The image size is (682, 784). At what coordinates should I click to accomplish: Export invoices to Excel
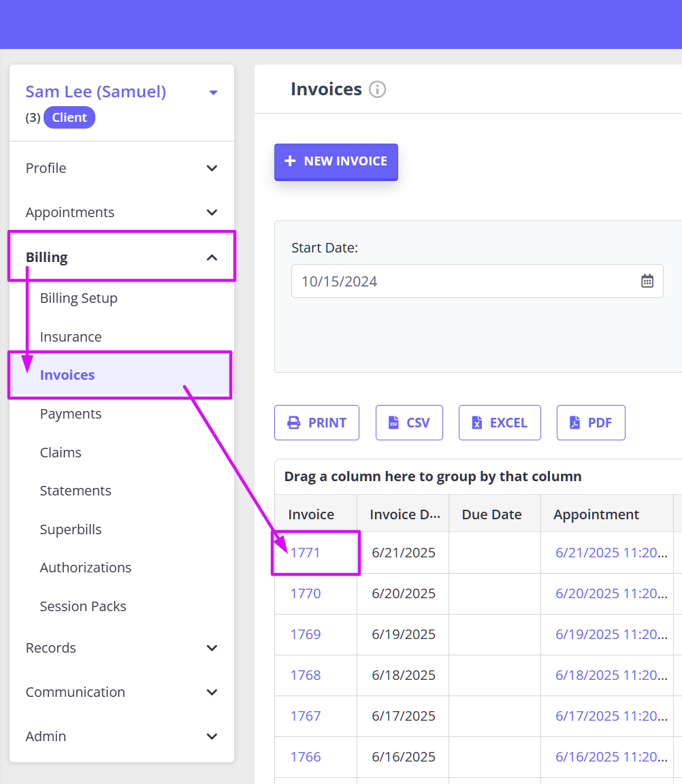[x=499, y=423]
